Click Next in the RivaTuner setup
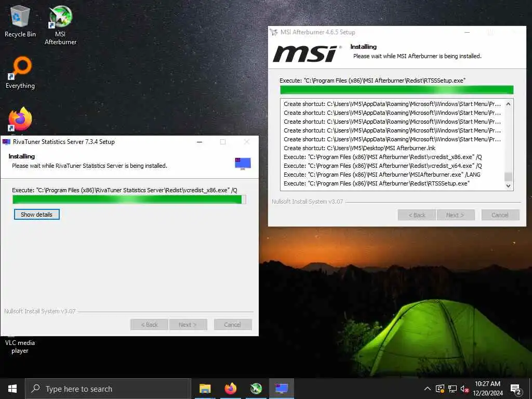 tap(188, 325)
